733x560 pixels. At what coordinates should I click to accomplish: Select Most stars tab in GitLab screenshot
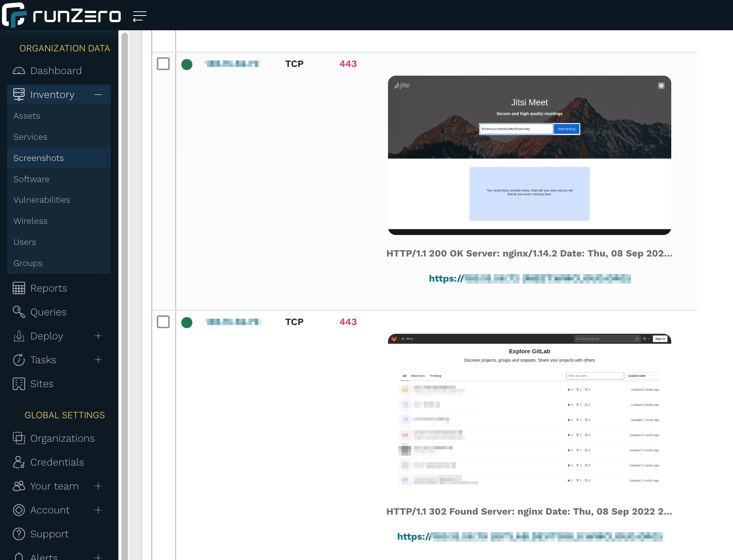click(x=418, y=376)
